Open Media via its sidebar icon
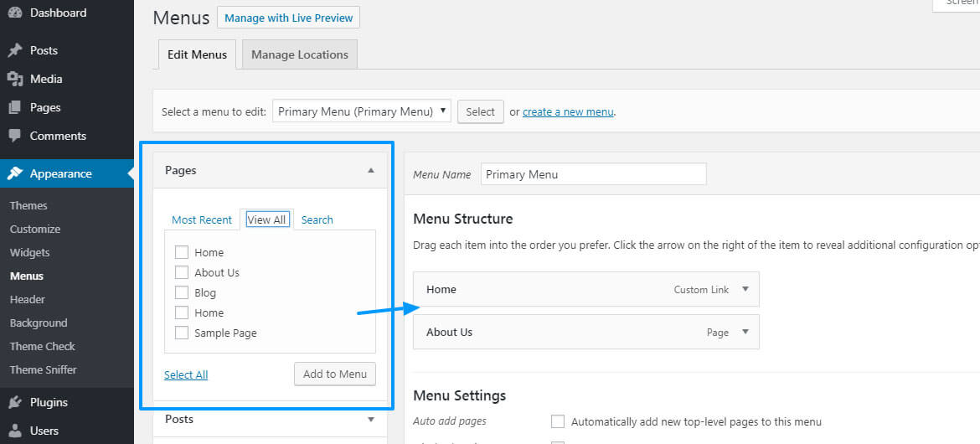The width and height of the screenshot is (980, 444). (15, 79)
